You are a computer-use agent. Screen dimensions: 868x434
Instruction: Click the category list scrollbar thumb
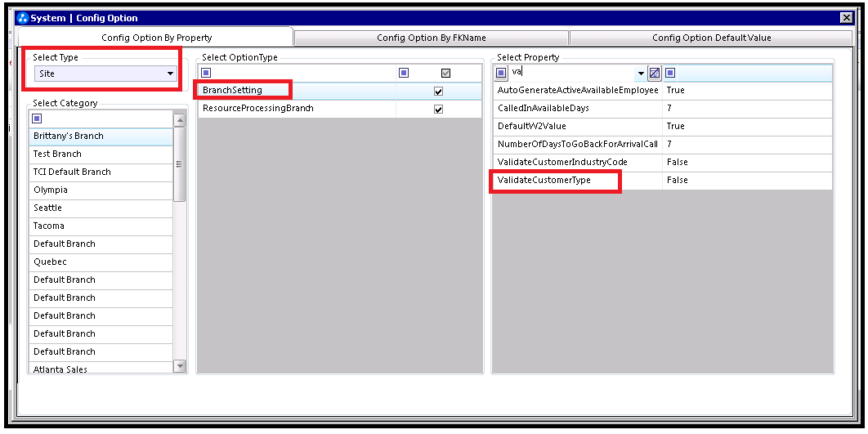(x=180, y=164)
